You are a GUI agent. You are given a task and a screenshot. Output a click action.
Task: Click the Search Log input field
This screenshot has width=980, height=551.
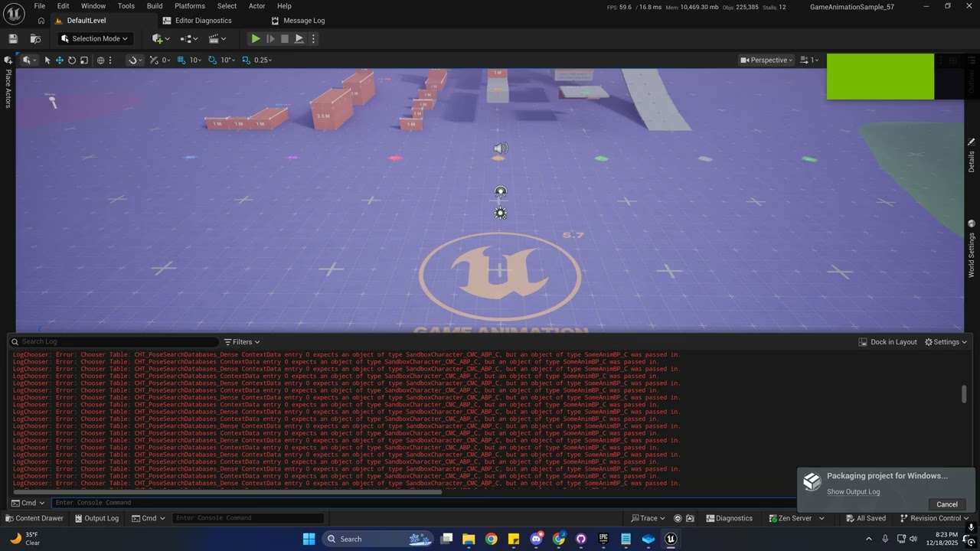pos(115,342)
